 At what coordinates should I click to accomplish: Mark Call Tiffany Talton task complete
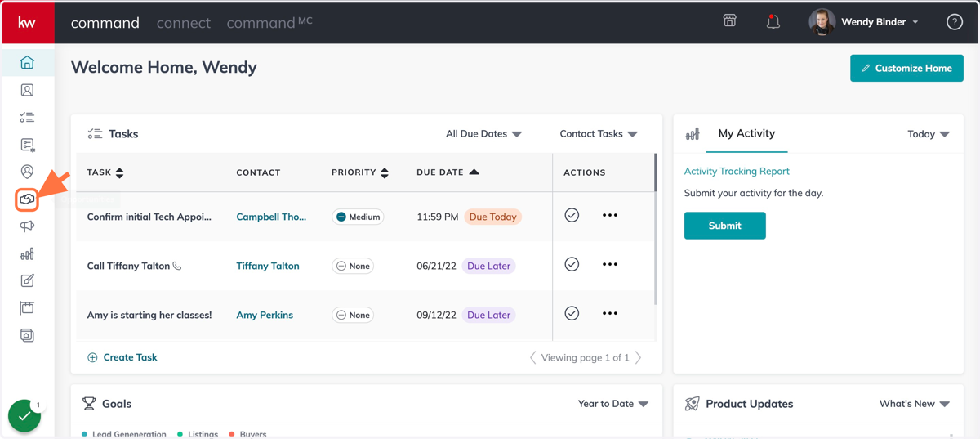572,264
